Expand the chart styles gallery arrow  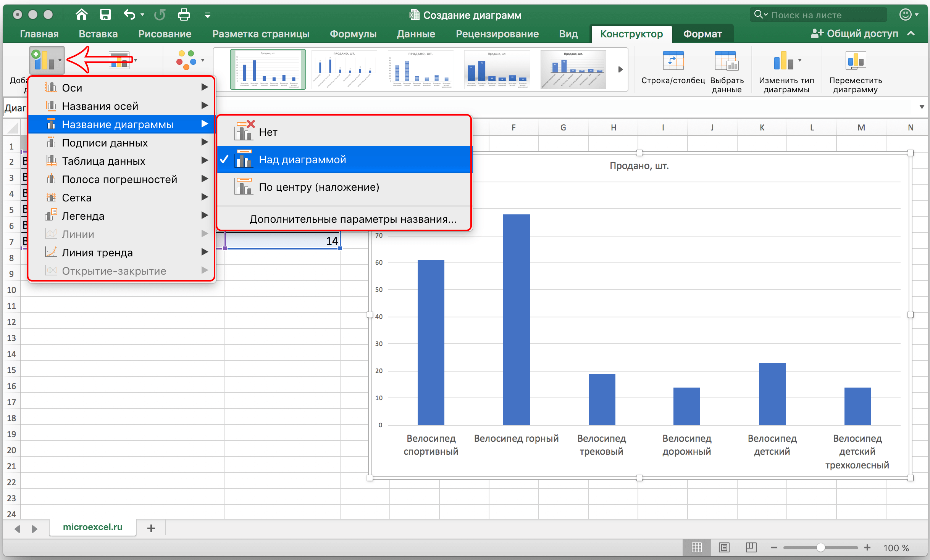point(620,69)
